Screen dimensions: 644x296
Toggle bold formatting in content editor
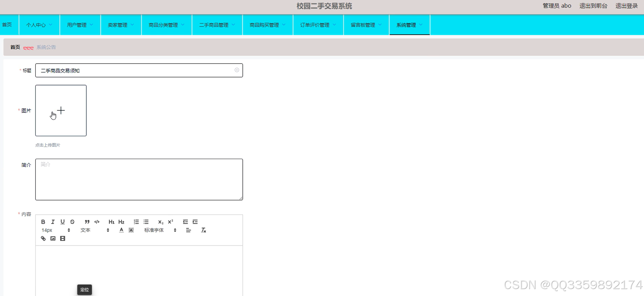point(43,222)
